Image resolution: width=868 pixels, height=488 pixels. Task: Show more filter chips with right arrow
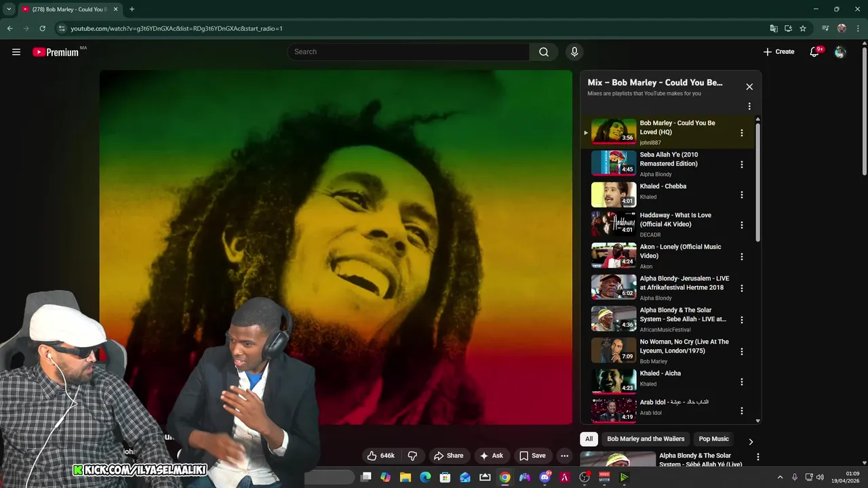click(750, 441)
